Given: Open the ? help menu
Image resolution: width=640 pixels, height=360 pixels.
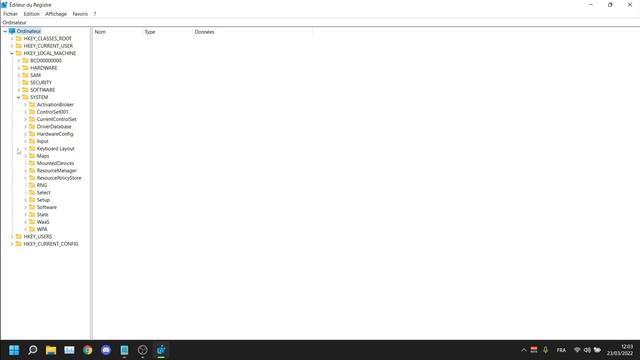Looking at the screenshot, I should (95, 14).
